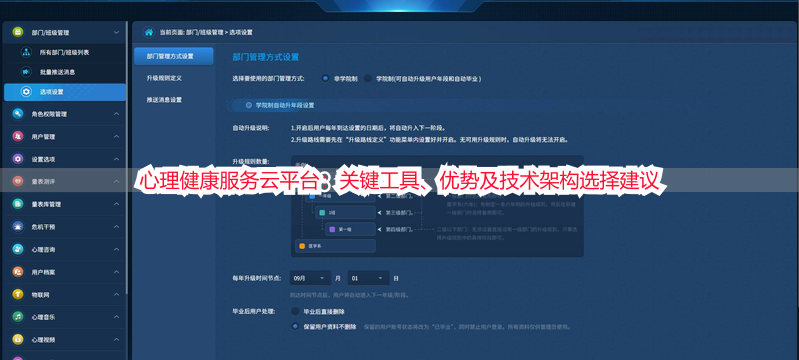Open the 01 day dropdown

[368, 278]
